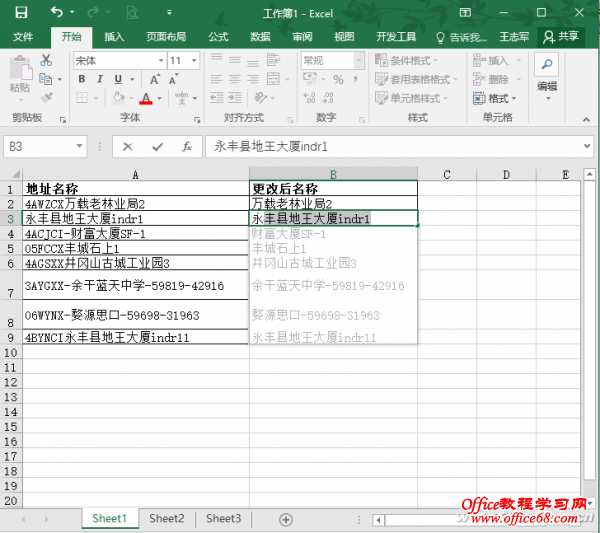Click the Cut scissors icon
600x533 pixels.
coord(46,60)
